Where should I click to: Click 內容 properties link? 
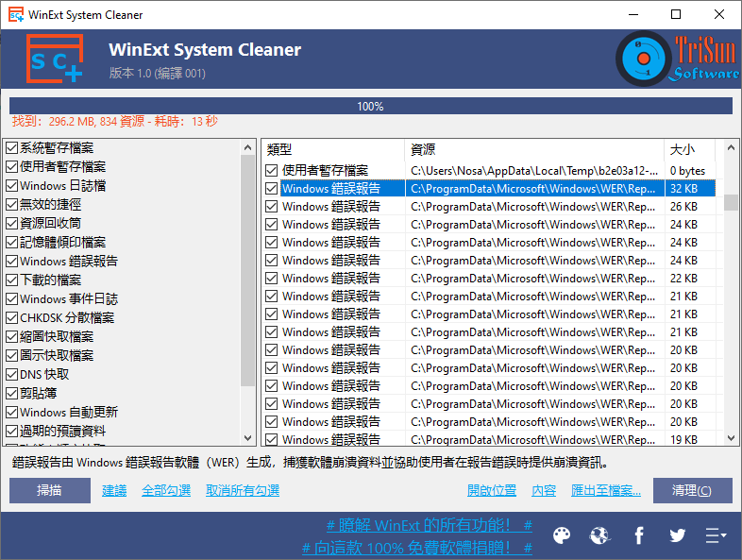tap(544, 490)
